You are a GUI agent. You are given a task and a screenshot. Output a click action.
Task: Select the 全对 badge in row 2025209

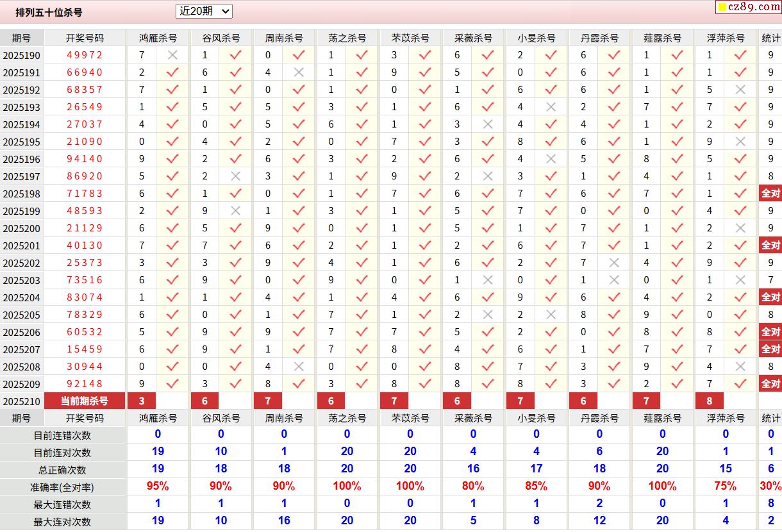pos(770,384)
